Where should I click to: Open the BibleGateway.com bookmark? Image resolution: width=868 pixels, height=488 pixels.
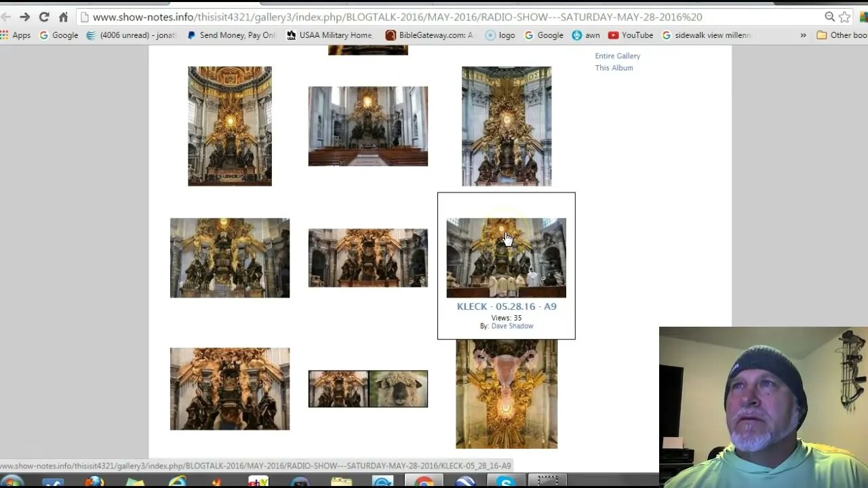(x=429, y=35)
